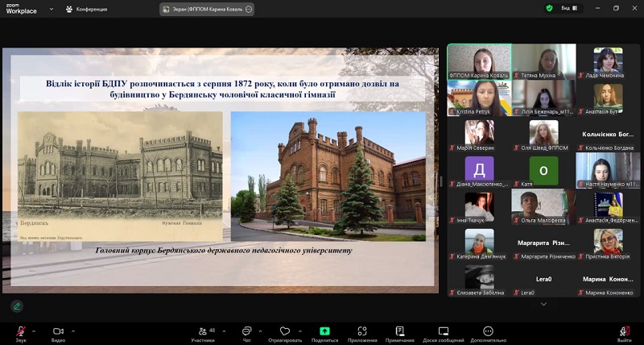The image size is (644, 345).
Task: Open the Чат chat panel
Action: click(x=247, y=334)
